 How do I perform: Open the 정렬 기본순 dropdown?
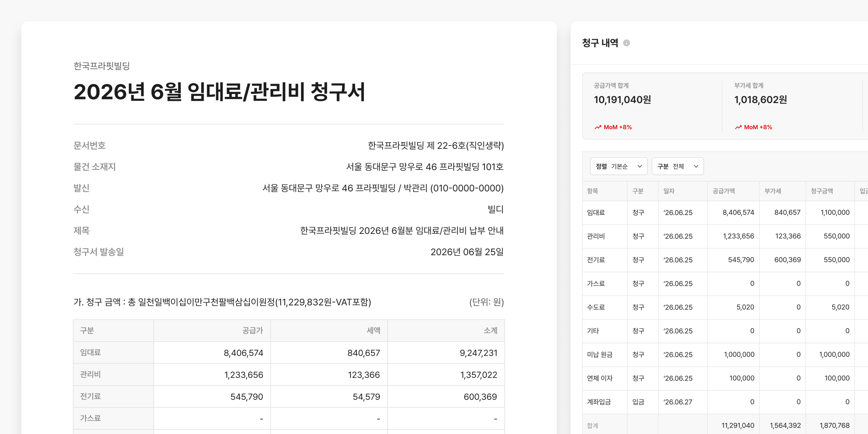pos(619,166)
